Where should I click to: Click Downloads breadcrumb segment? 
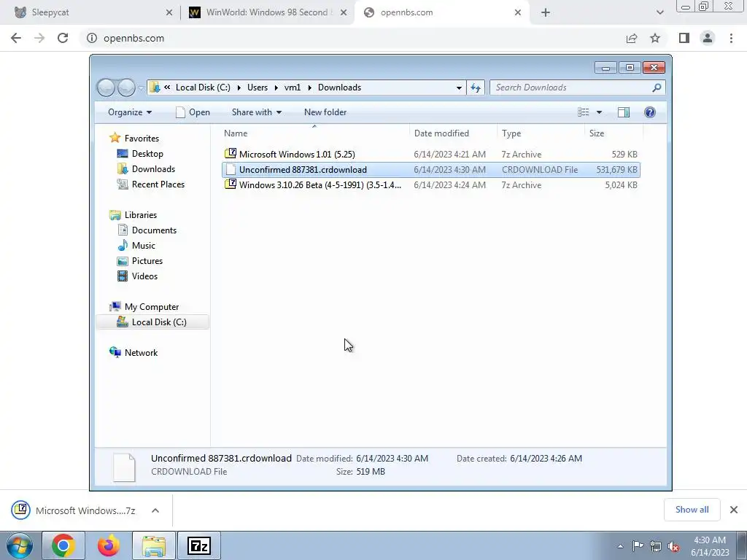pyautogui.click(x=340, y=87)
